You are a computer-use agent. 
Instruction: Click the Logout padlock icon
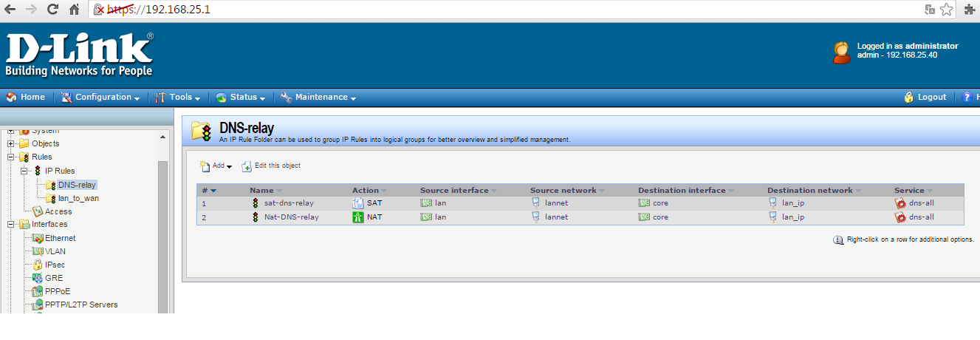coord(909,97)
